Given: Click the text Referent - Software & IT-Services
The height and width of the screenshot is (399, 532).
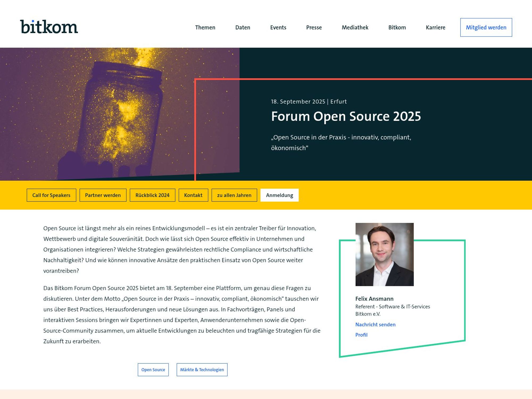Looking at the screenshot, I should click(393, 306).
